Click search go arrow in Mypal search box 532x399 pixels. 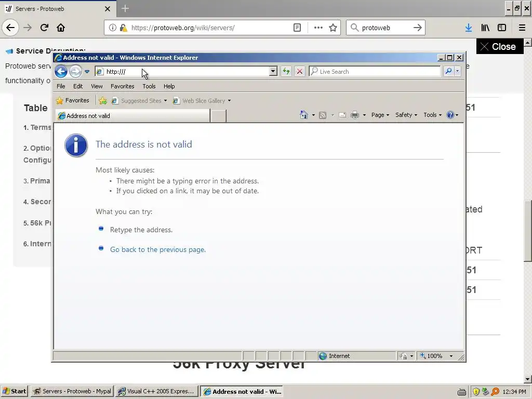point(418,28)
